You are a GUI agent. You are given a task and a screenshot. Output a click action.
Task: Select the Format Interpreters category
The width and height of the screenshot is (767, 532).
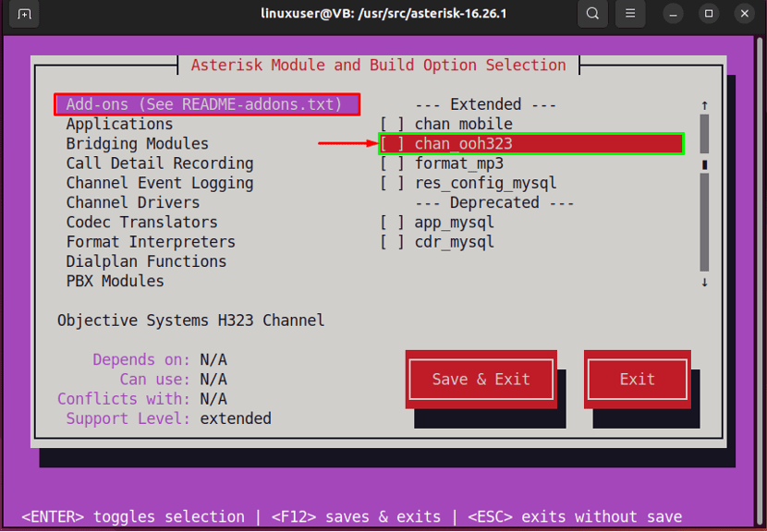point(151,242)
